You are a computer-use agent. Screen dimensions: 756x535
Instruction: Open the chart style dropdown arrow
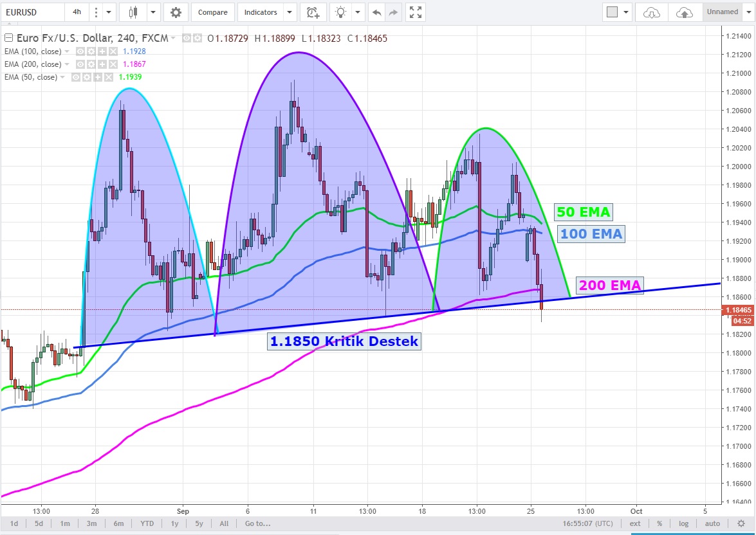pyautogui.click(x=153, y=12)
